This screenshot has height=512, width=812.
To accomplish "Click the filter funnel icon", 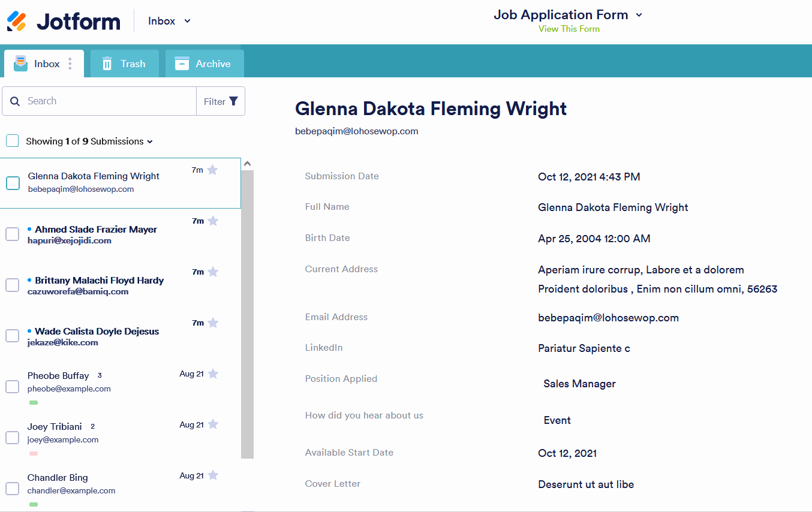I will pyautogui.click(x=233, y=101).
